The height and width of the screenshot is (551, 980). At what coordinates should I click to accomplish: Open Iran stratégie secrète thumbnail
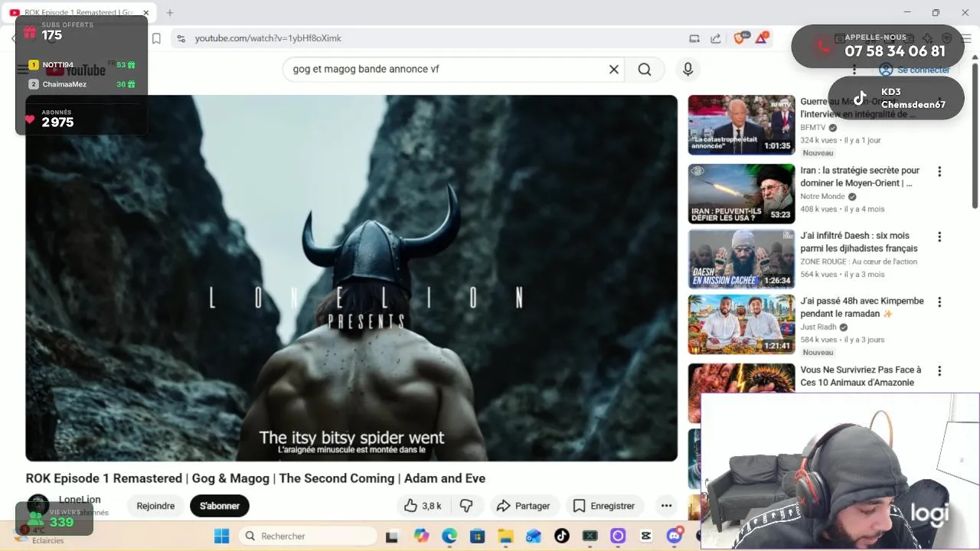pos(741,194)
